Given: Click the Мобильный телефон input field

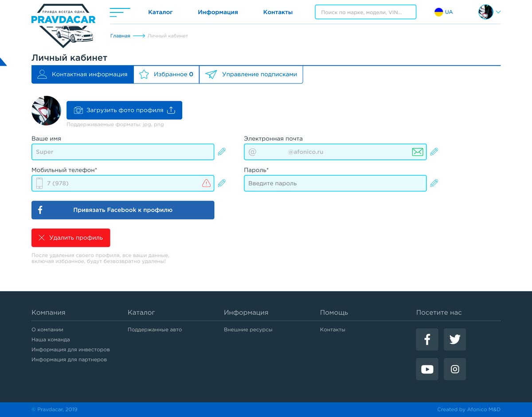Looking at the screenshot, I should tap(123, 183).
